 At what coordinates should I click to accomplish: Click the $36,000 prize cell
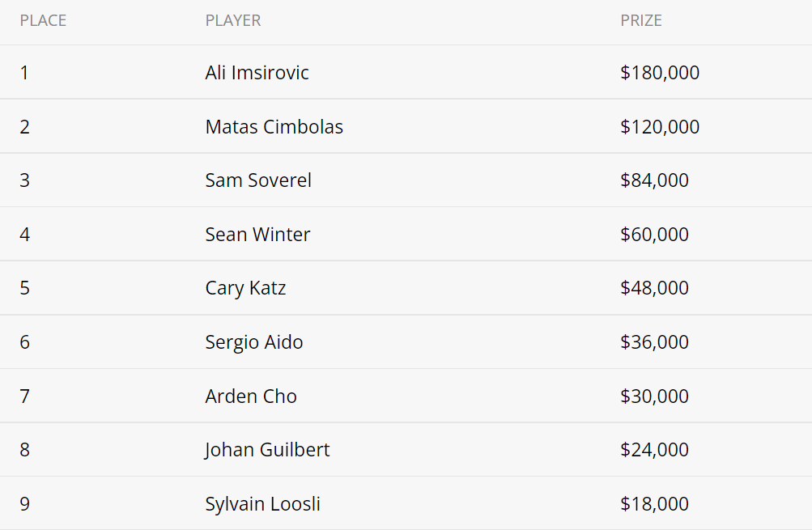pyautogui.click(x=655, y=342)
